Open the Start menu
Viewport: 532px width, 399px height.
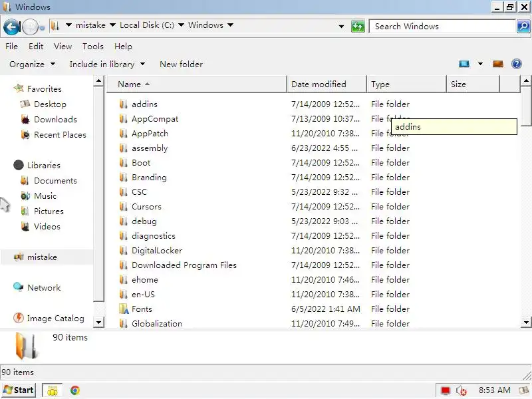[x=19, y=390]
